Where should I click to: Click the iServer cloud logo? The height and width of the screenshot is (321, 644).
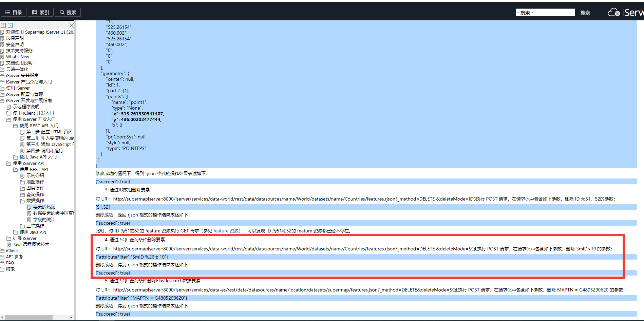coord(626,13)
